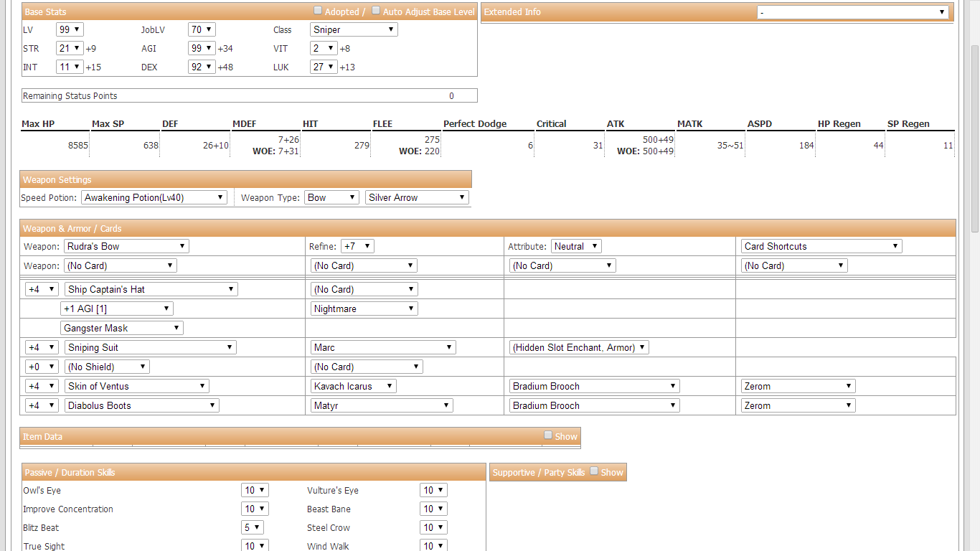Open the Nightmare card dropdown

click(363, 308)
